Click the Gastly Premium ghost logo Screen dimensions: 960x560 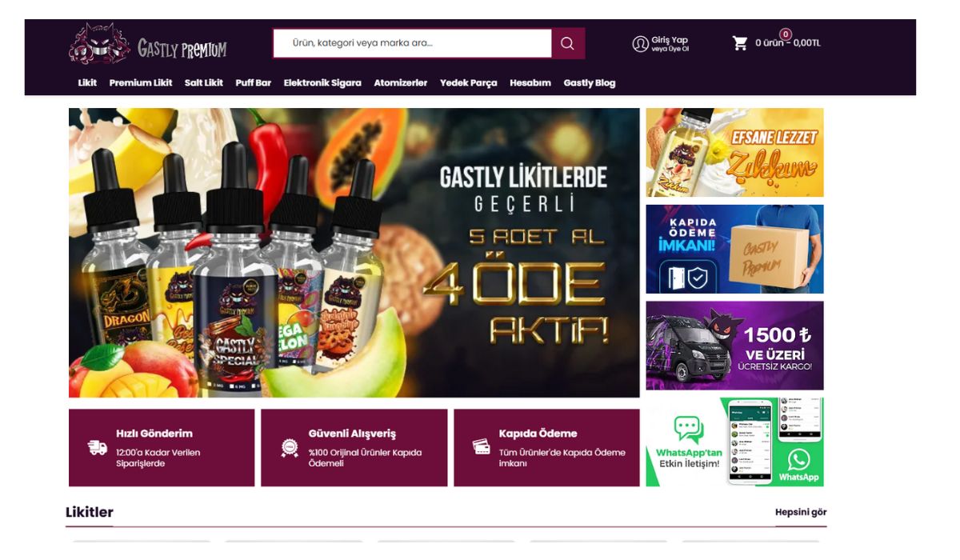[99, 43]
